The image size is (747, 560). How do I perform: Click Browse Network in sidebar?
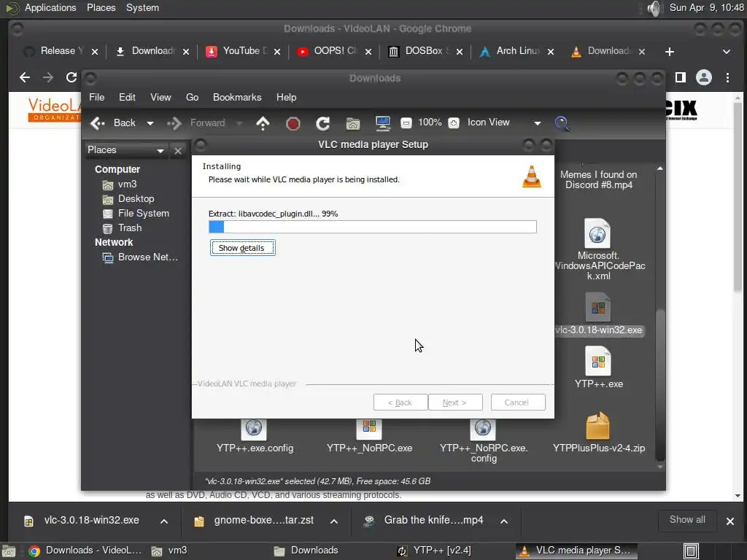point(140,257)
